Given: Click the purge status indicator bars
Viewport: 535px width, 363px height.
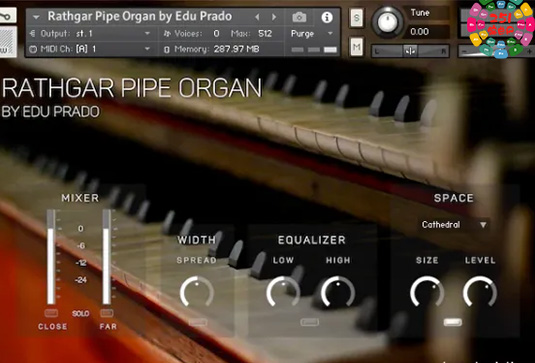Looking at the screenshot, I should tap(314, 50).
